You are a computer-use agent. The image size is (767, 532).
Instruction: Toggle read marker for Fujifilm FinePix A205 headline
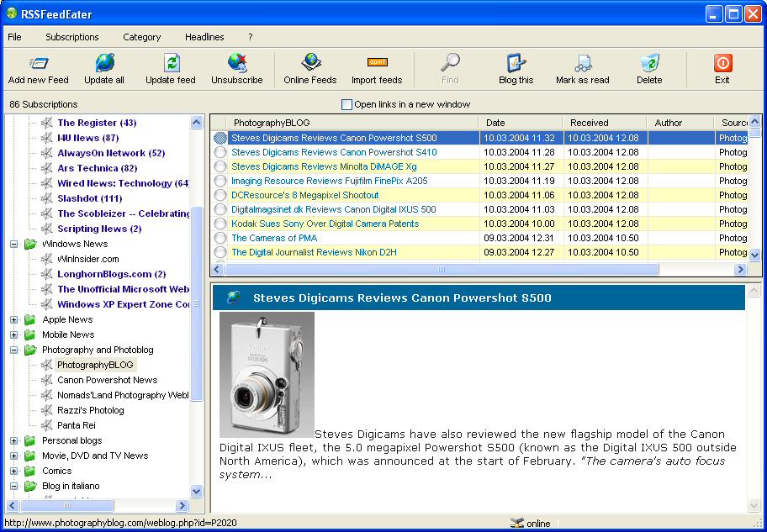(220, 181)
